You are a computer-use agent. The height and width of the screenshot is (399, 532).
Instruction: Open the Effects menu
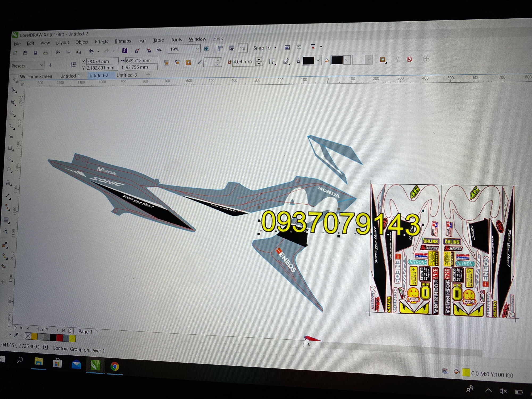point(101,41)
